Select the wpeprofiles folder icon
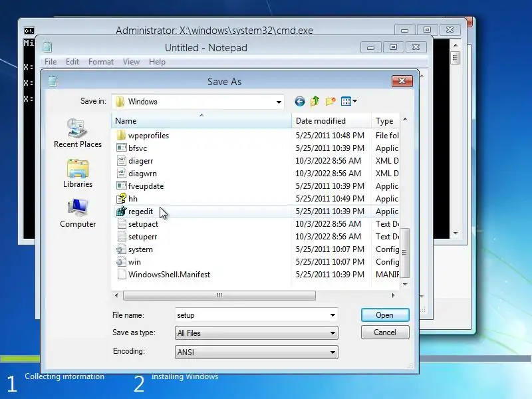The width and height of the screenshot is (532, 399). [x=121, y=136]
